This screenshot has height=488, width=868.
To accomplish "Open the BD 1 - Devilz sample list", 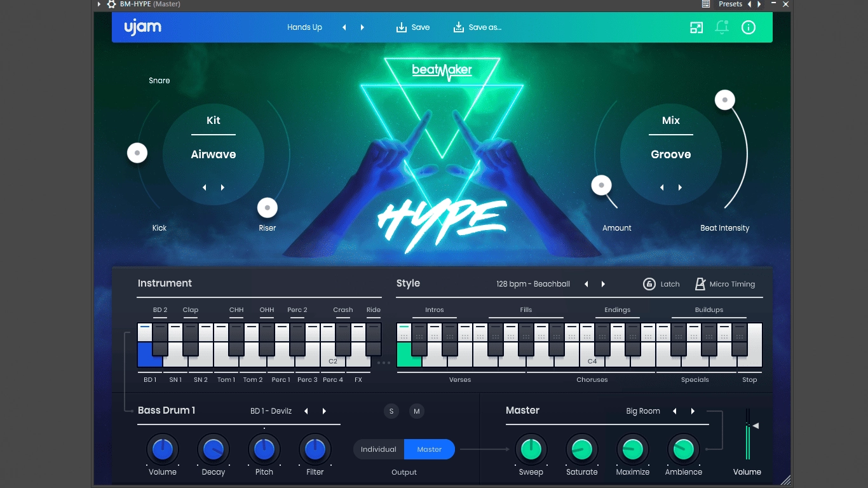I will point(271,411).
